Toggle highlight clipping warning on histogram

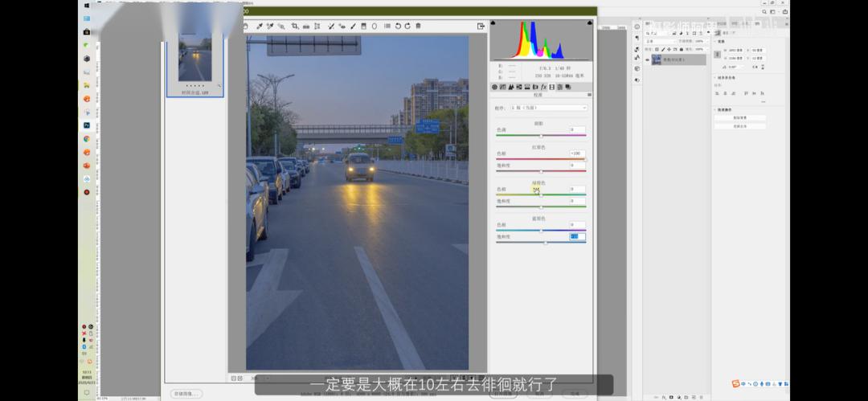pyautogui.click(x=590, y=23)
